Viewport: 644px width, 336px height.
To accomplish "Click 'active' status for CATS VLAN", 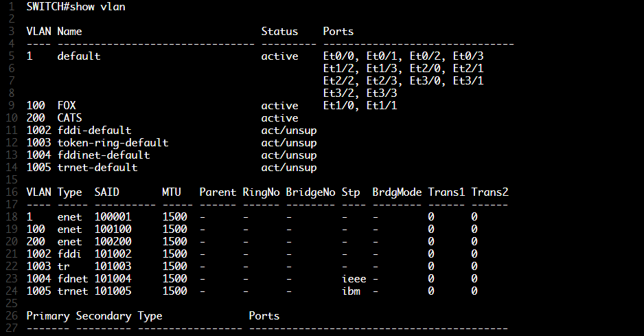I will click(279, 118).
